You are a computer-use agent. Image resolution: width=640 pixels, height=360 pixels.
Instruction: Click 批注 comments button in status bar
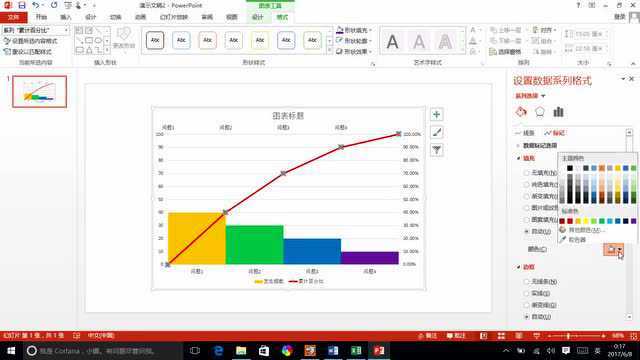pyautogui.click(x=456, y=336)
